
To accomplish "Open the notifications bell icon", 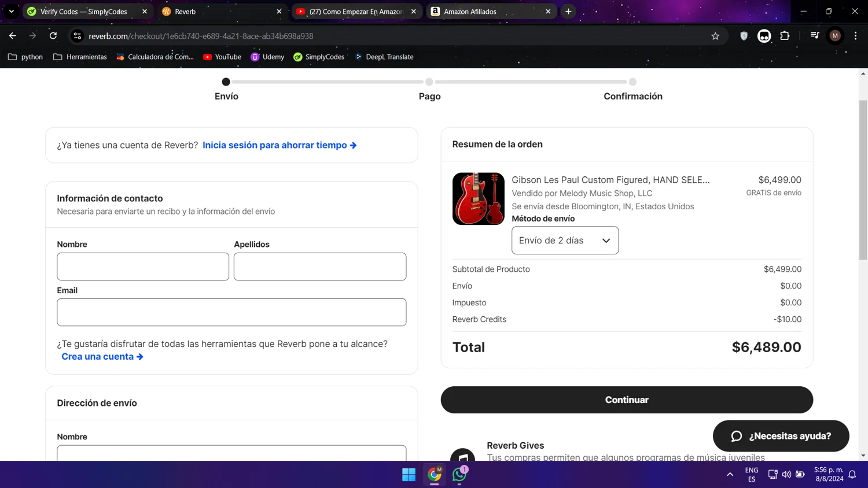I will [852, 475].
